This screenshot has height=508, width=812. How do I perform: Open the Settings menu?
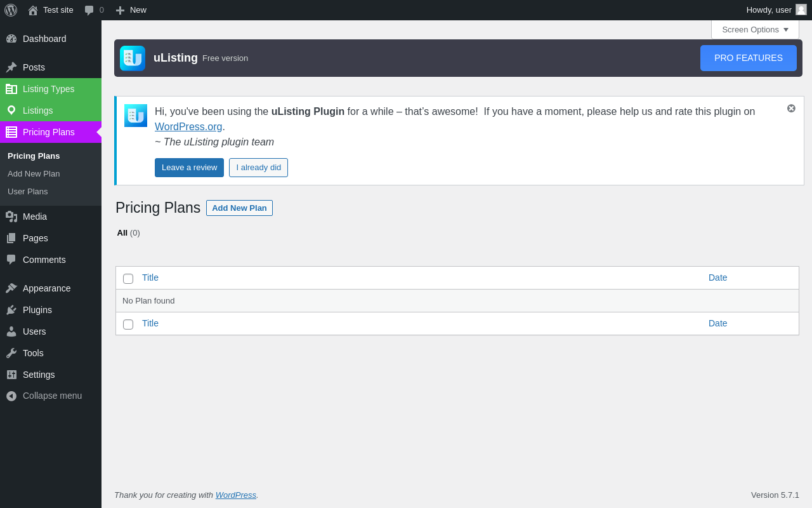point(51,375)
